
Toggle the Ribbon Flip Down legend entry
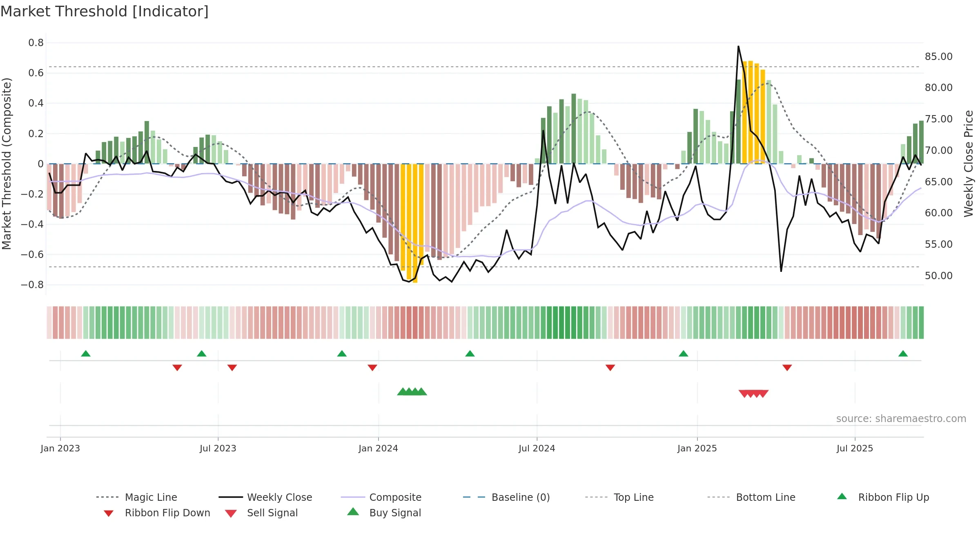tap(156, 513)
